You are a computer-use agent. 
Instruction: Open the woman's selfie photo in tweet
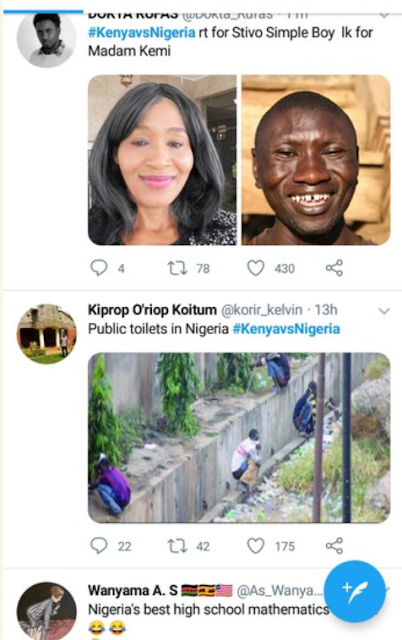162,160
